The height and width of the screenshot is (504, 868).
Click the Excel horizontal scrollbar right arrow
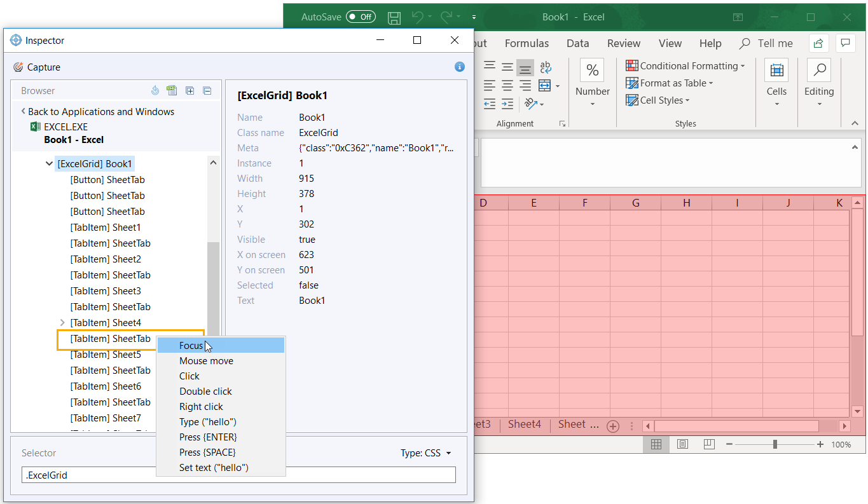844,426
